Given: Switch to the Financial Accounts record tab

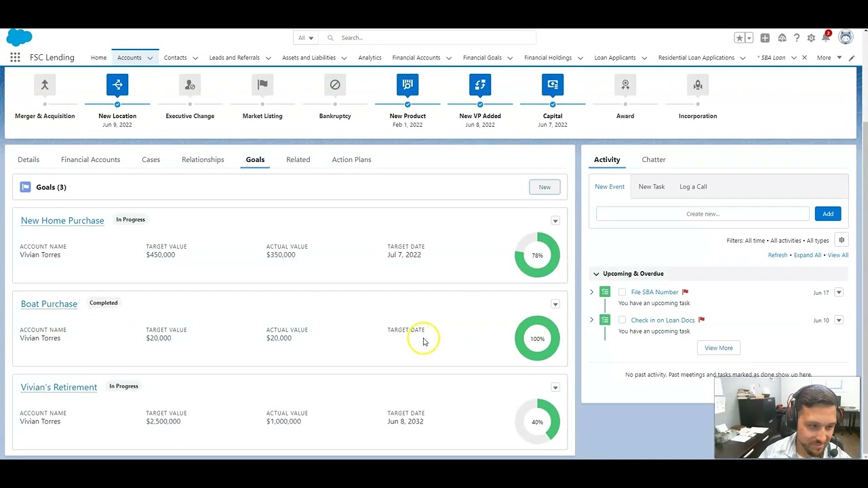Looking at the screenshot, I should pos(90,159).
